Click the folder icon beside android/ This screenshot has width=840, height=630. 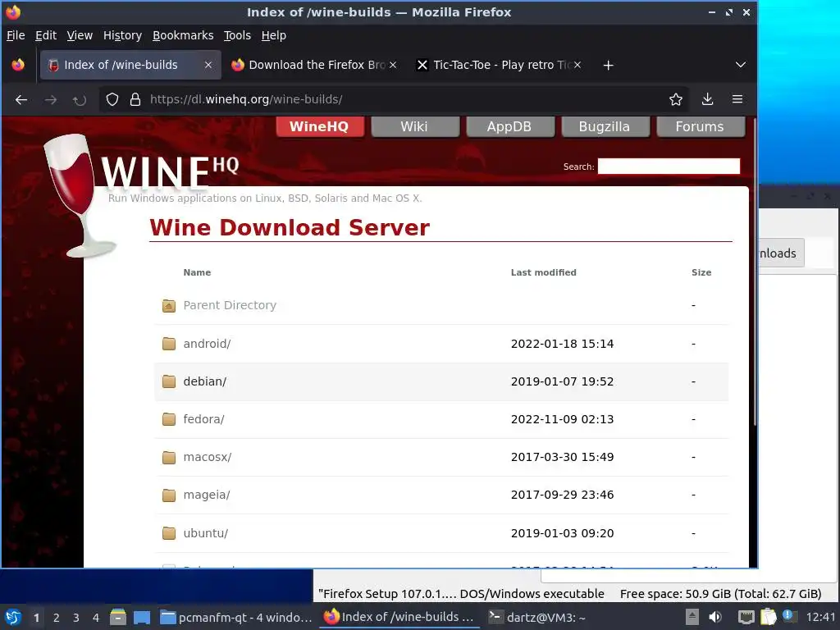(x=169, y=344)
